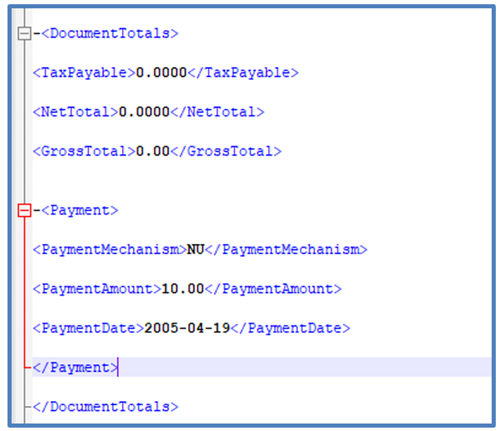Image resolution: width=500 pixels, height=431 pixels.
Task: Click the PaymentDate opening tag
Action: tap(89, 328)
